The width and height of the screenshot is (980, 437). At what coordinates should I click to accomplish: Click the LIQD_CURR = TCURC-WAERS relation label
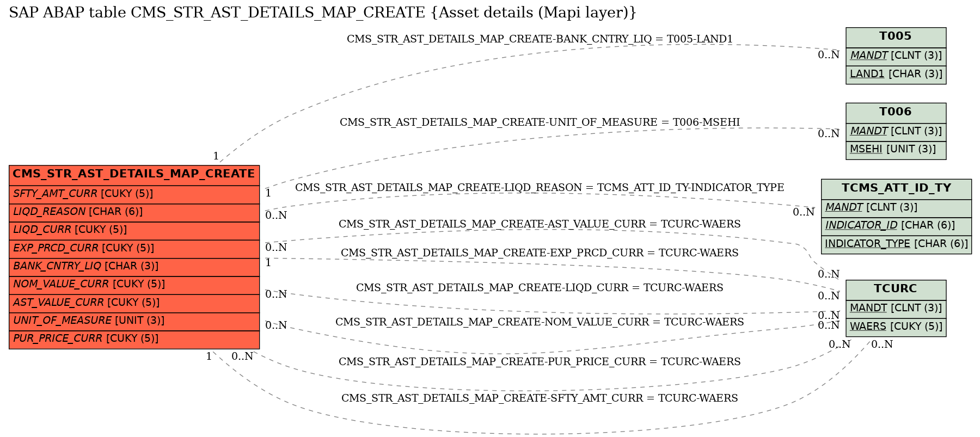pyautogui.click(x=540, y=288)
